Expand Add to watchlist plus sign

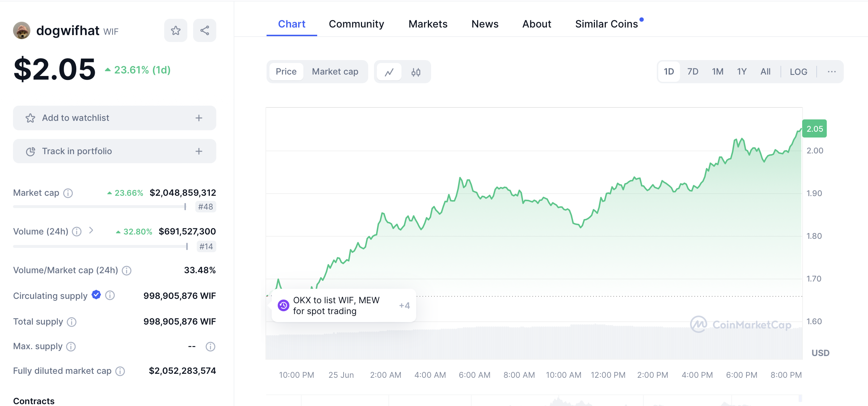click(199, 118)
